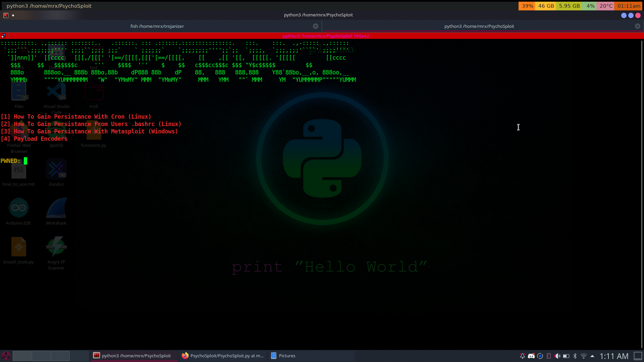
Task: Open the clipboard tray icon
Action: pos(548,356)
